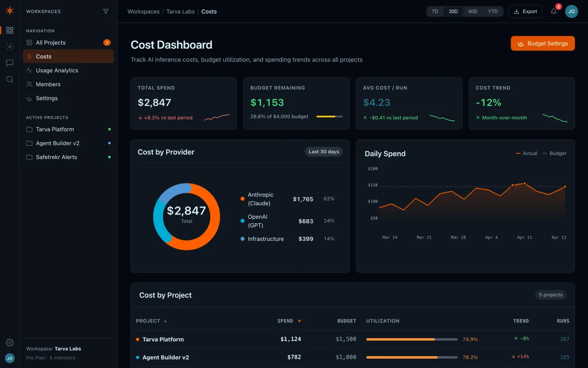Click the Last 30 days pill
This screenshot has height=368, width=588.
click(x=324, y=152)
